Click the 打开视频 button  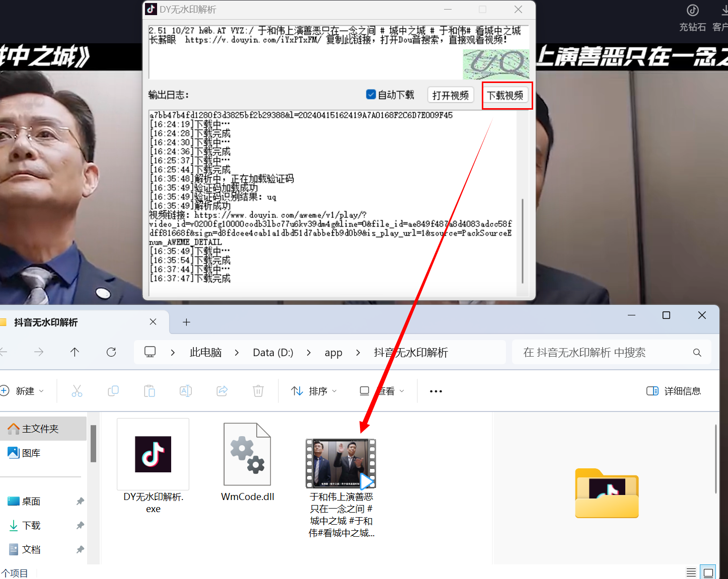pos(451,95)
